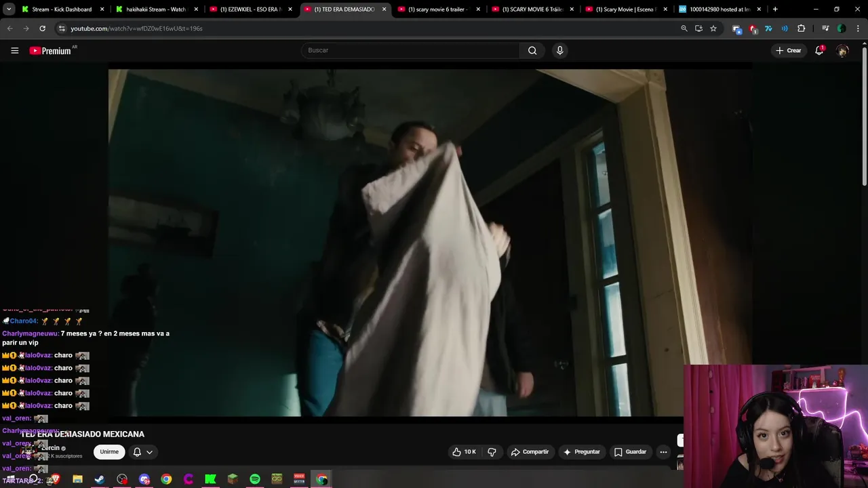The height and width of the screenshot is (488, 868).
Task: Click the Compartir share button
Action: [530, 452]
